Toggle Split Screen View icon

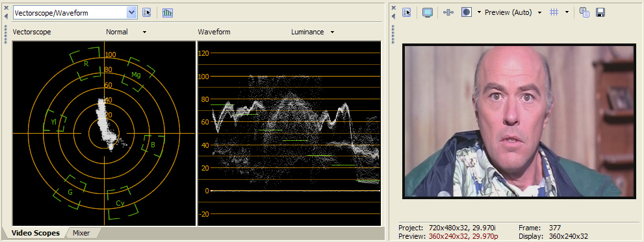pos(466,13)
